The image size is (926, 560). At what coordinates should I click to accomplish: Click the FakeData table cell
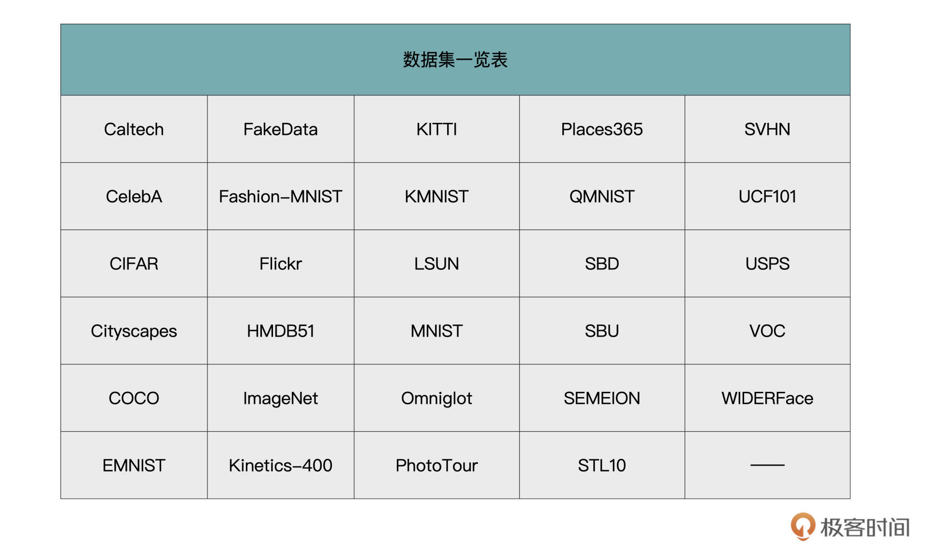pyautogui.click(x=280, y=129)
